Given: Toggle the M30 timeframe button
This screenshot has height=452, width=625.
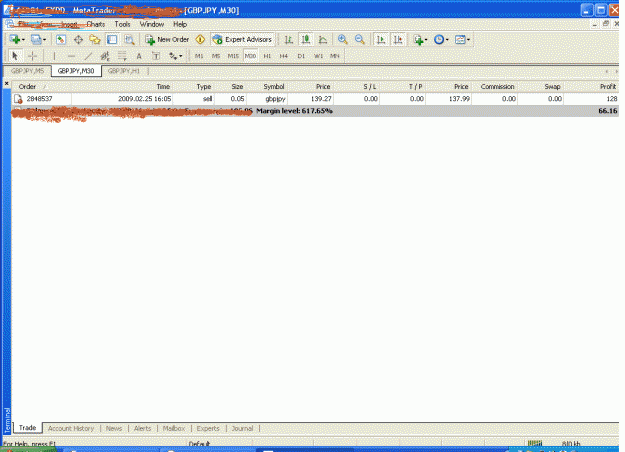Looking at the screenshot, I should tap(250, 56).
